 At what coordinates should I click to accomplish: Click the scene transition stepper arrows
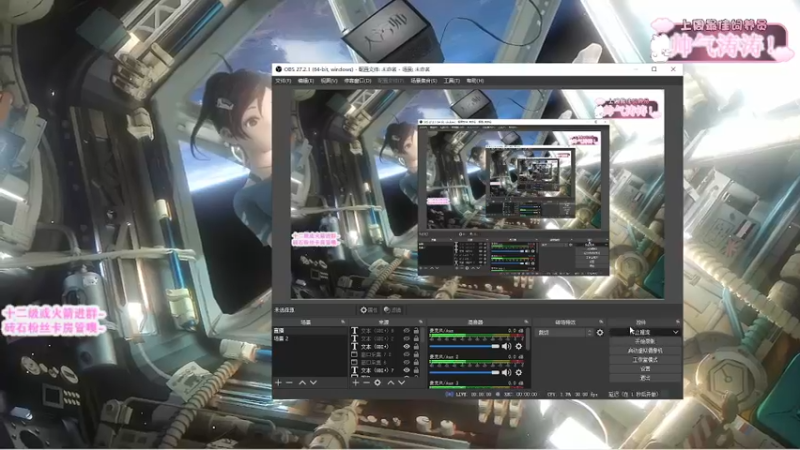coord(590,332)
